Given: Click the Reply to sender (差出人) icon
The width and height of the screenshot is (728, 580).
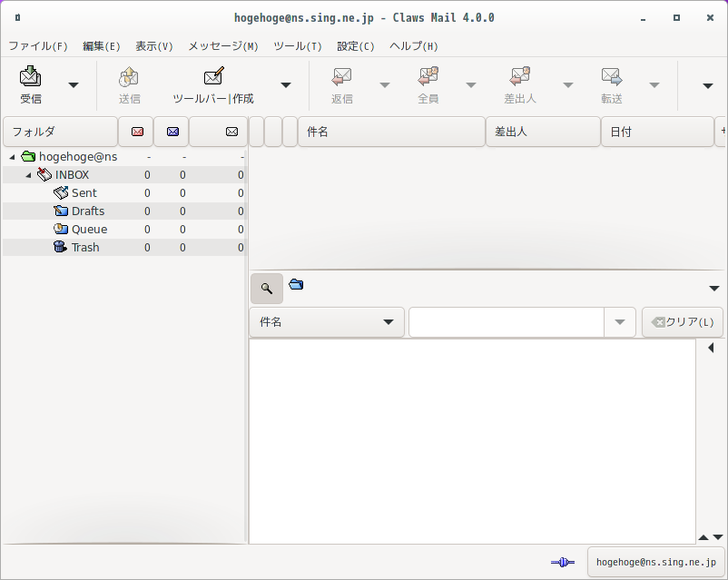Looking at the screenshot, I should point(519,76).
